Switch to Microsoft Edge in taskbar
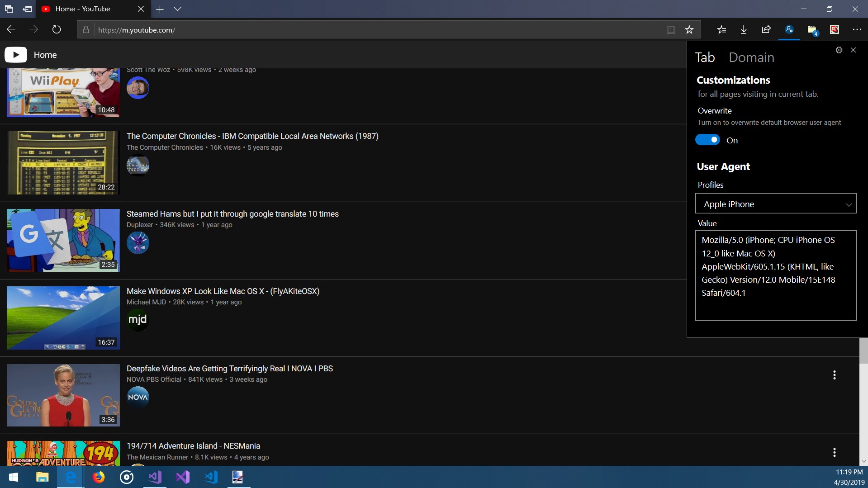The height and width of the screenshot is (488, 868). click(x=70, y=477)
